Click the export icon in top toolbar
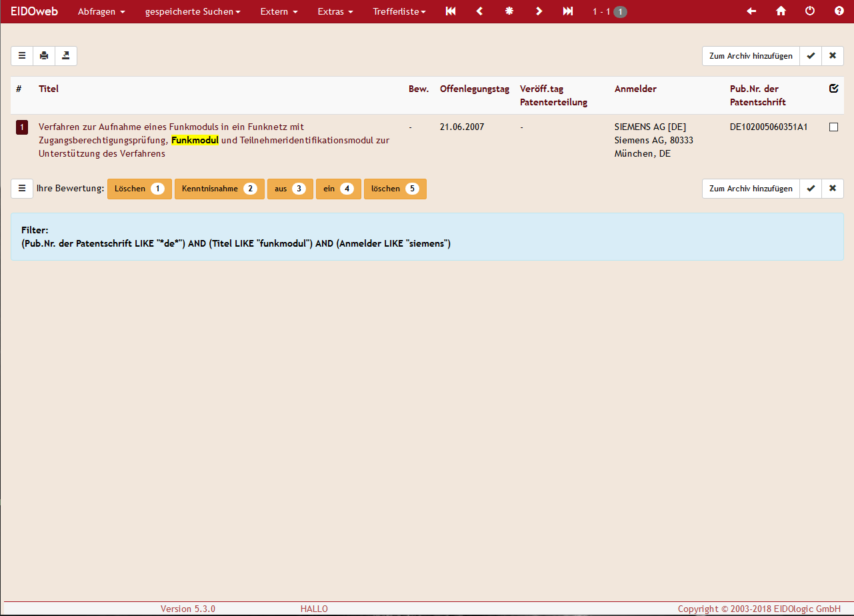This screenshot has width=854, height=616. pyautogui.click(x=66, y=56)
